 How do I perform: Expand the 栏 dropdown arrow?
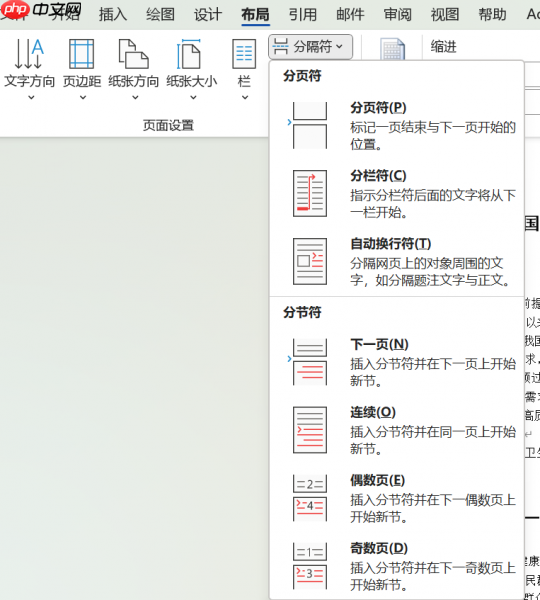245,98
